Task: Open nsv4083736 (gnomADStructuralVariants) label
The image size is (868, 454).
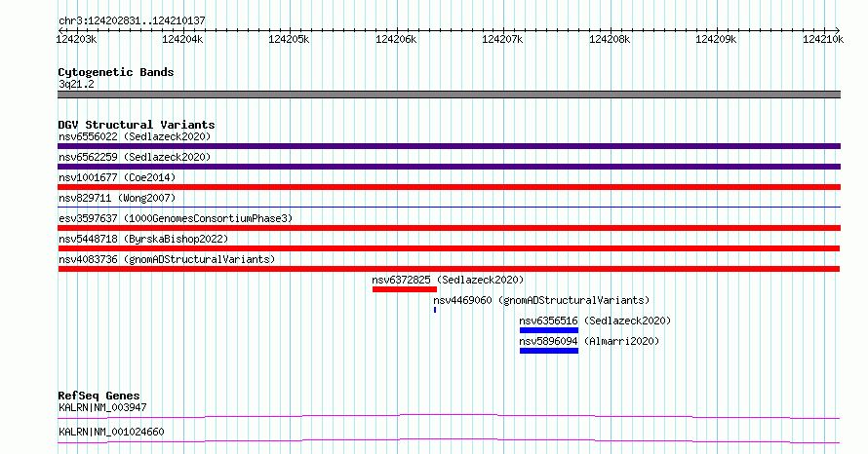Action: click(167, 259)
